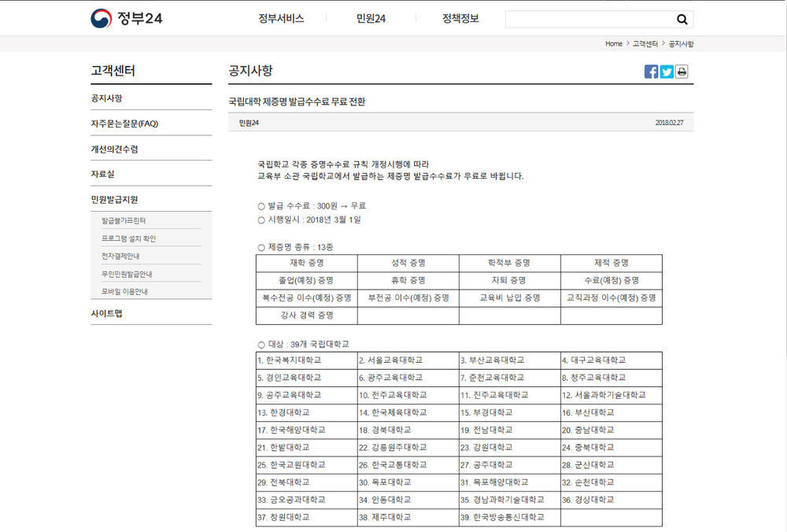Click the 교육비 납입 증명 cell
Viewport: 787px width, 532px height.
(x=509, y=298)
